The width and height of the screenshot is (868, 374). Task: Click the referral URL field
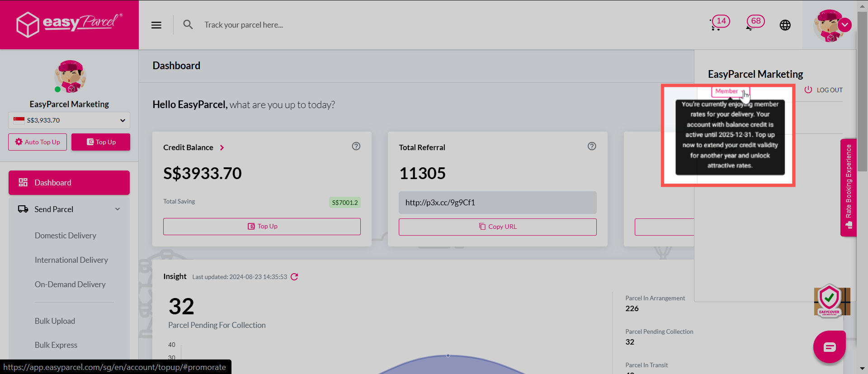(497, 203)
